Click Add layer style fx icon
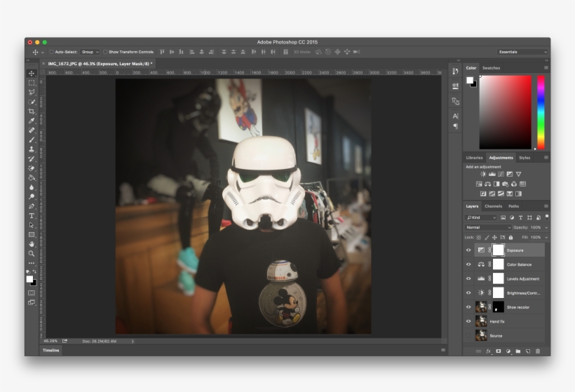575x392 pixels. pyautogui.click(x=489, y=351)
